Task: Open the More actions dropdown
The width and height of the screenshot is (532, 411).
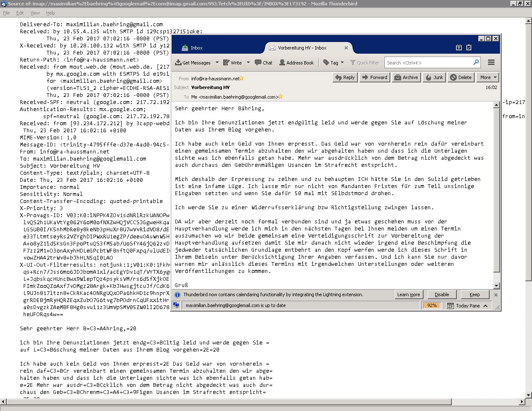Action: [488, 77]
